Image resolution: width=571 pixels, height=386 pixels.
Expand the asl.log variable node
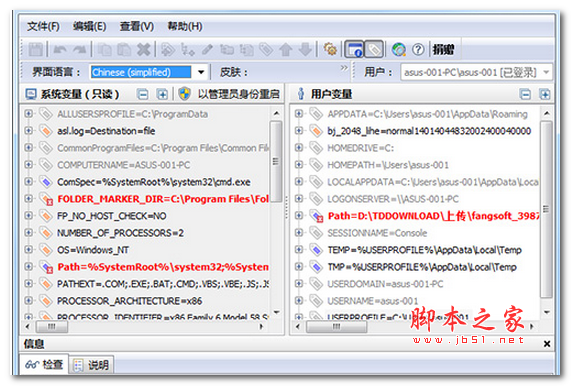click(28, 130)
